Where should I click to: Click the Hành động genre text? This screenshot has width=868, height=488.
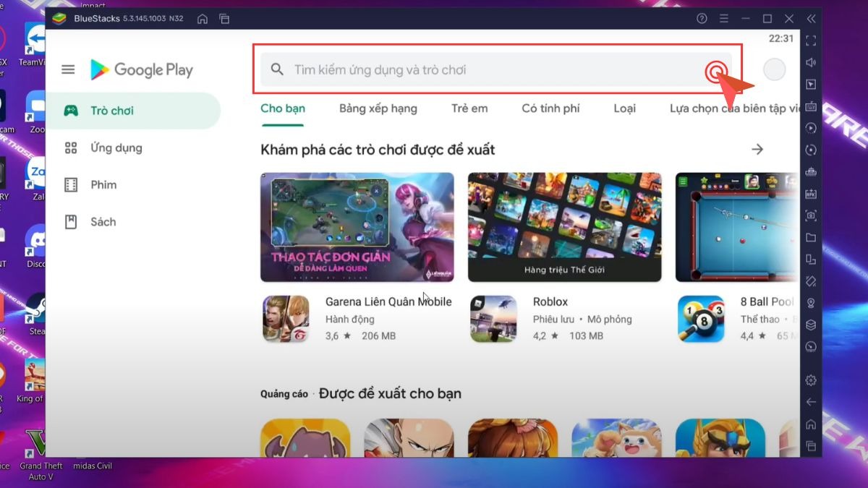[350, 319]
